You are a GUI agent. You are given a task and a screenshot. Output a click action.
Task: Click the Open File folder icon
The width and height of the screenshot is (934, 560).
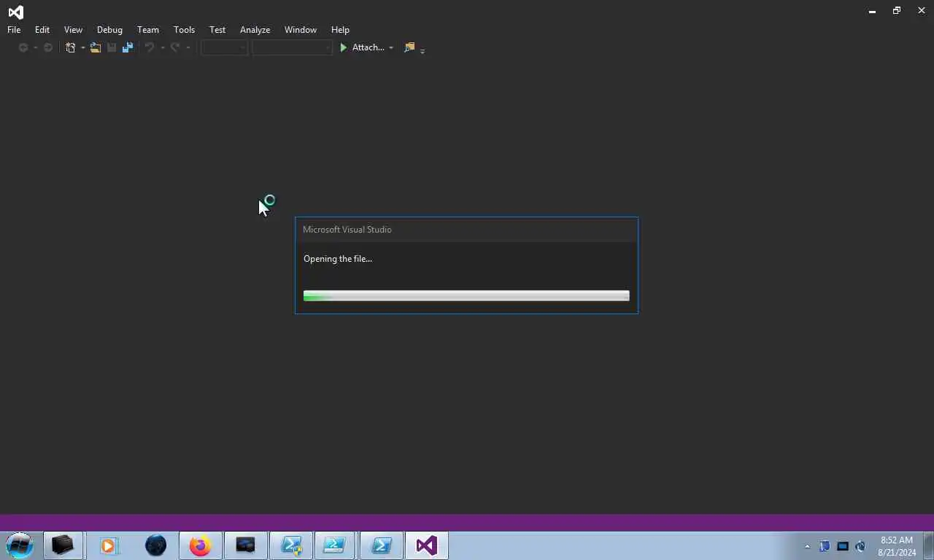pyautogui.click(x=96, y=47)
